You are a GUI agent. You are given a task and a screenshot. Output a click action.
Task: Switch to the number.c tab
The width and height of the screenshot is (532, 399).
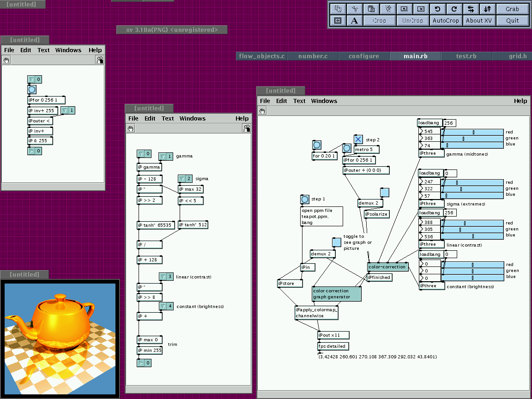click(x=313, y=56)
